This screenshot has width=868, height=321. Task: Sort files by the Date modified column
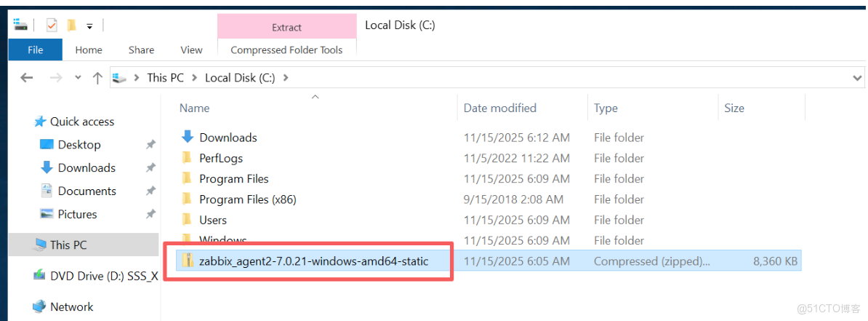pos(500,108)
